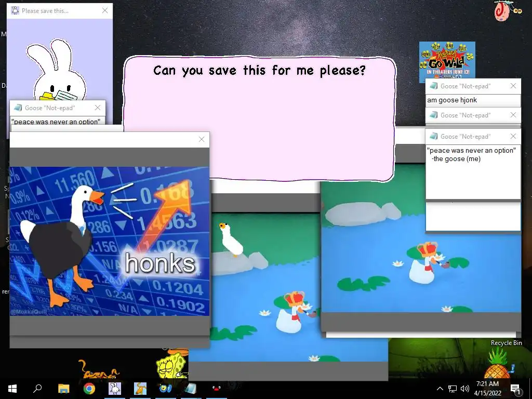
Task: Select the blue SpongeBob taskbar icon
Action: (x=166, y=389)
